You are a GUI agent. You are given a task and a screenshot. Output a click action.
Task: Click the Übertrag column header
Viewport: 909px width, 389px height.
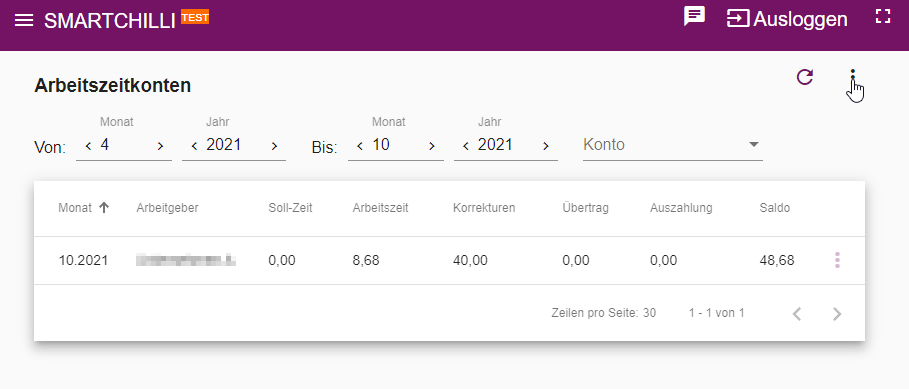(x=586, y=208)
